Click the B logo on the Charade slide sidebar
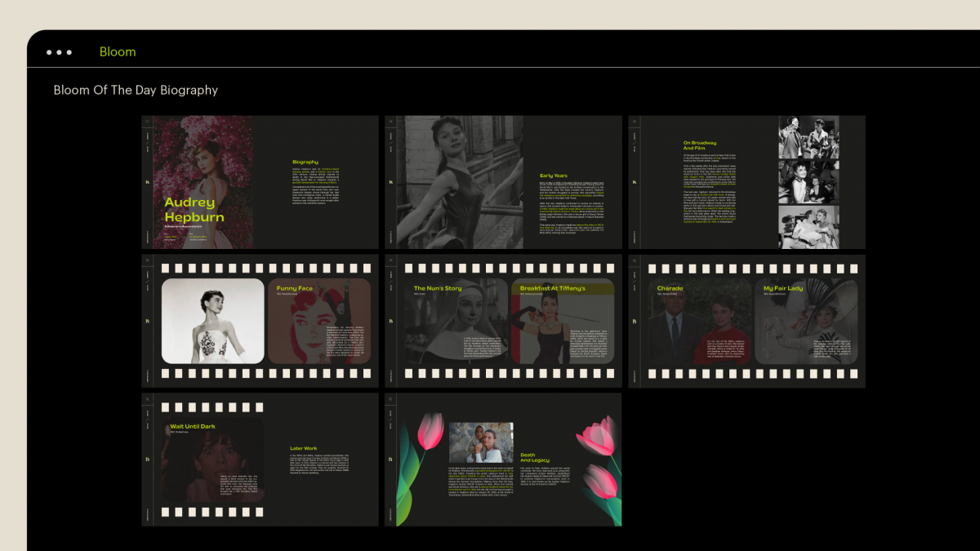 (x=635, y=321)
